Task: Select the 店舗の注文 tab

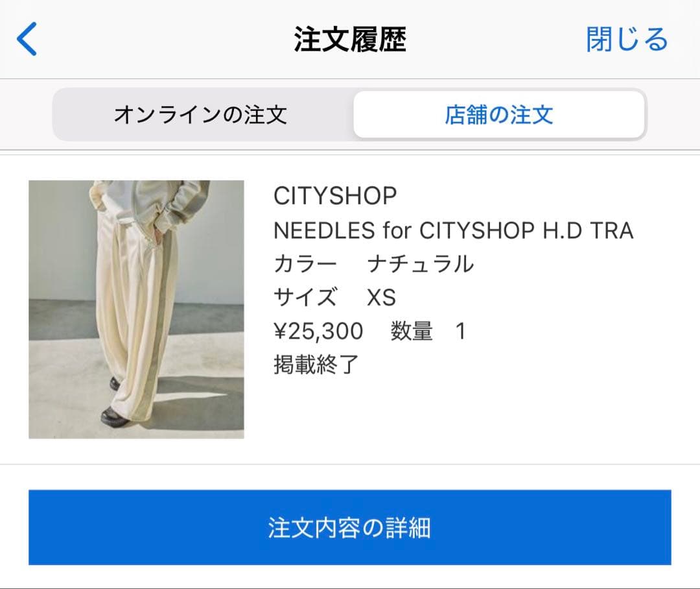Action: point(499,114)
